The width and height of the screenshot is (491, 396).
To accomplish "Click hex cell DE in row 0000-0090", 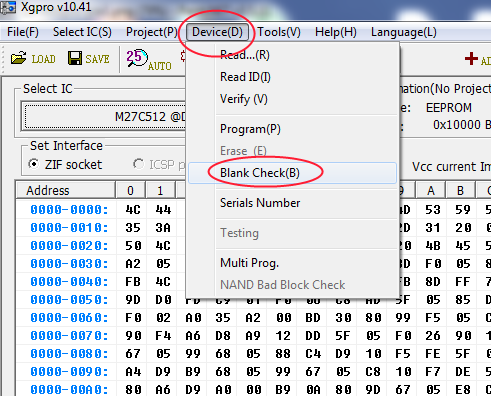I will [x=463, y=372].
